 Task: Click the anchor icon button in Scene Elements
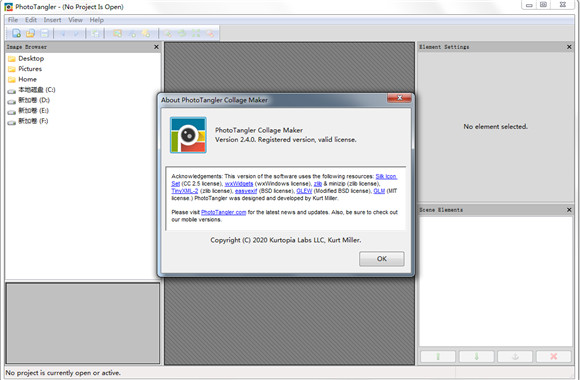[x=515, y=356]
